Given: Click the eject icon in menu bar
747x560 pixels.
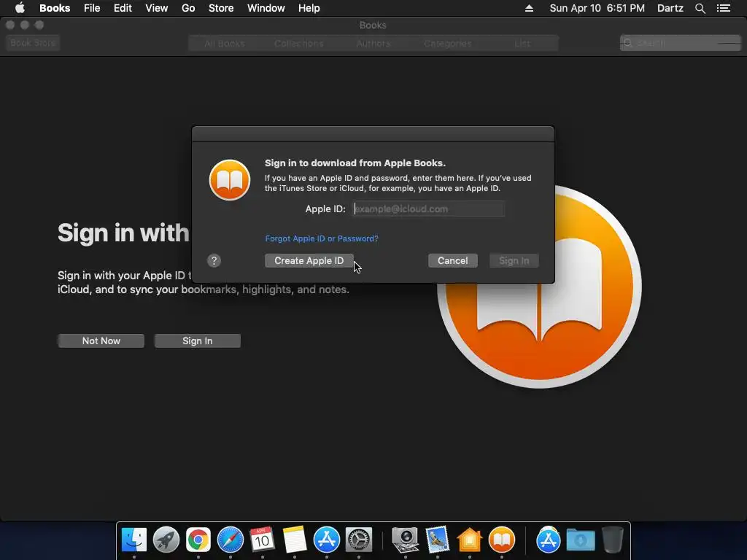Looking at the screenshot, I should click(x=529, y=8).
